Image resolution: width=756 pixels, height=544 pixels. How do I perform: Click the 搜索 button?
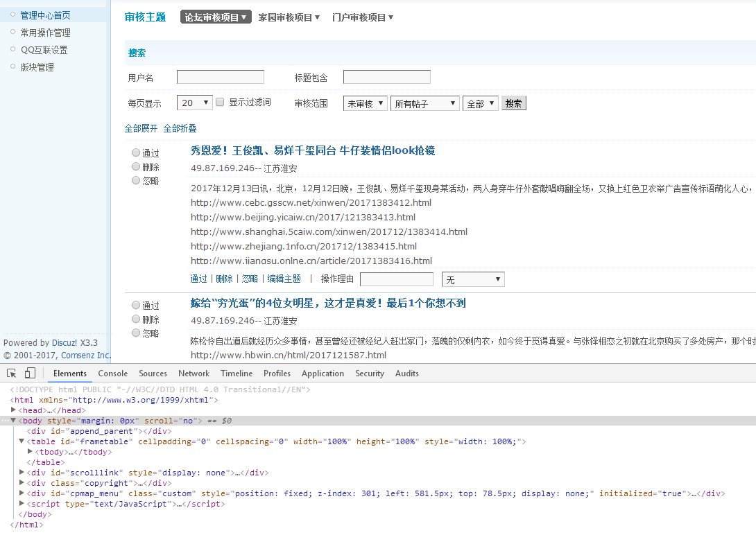coord(513,103)
